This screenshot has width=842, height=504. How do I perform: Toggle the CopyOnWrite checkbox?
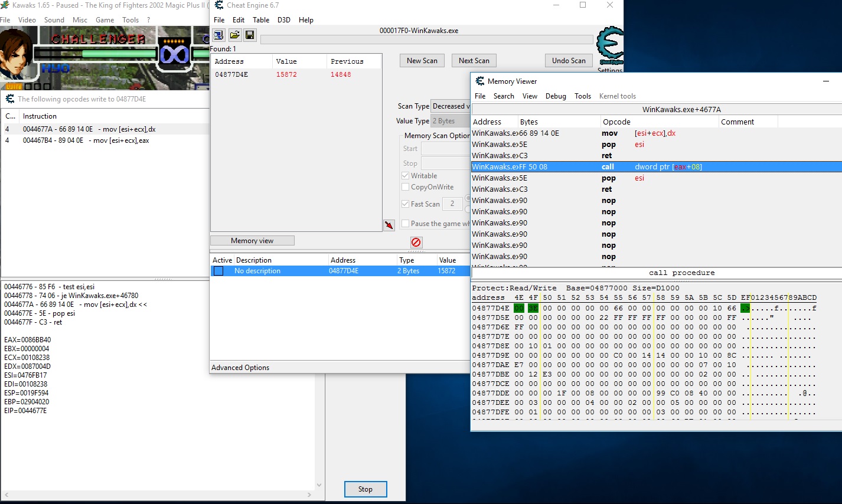coord(406,187)
